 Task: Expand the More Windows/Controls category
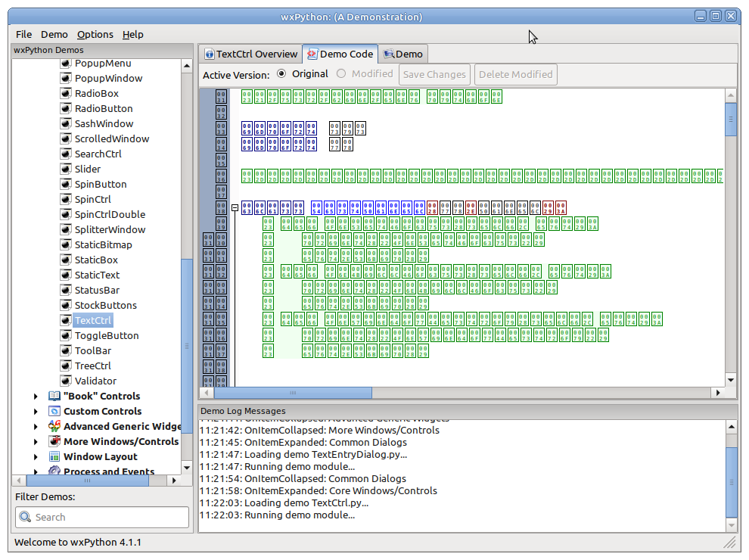tap(36, 441)
